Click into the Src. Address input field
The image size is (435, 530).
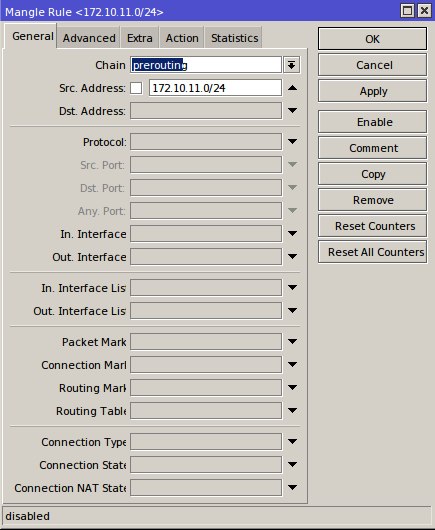click(215, 88)
